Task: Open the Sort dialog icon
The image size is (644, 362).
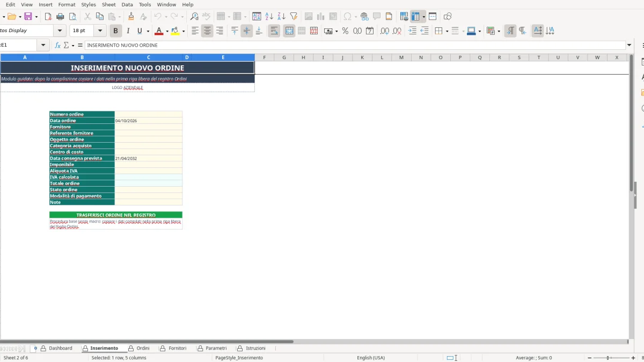Action: tap(257, 17)
